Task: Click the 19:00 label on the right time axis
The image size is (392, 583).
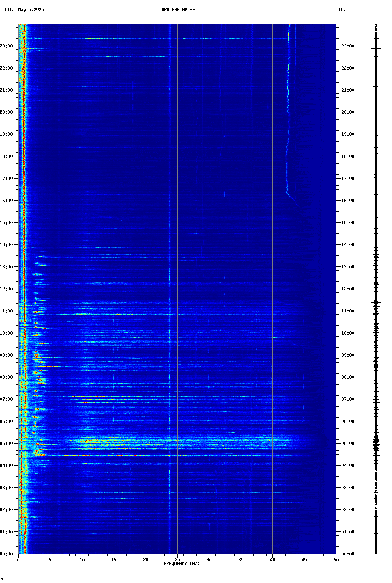Action: point(348,134)
